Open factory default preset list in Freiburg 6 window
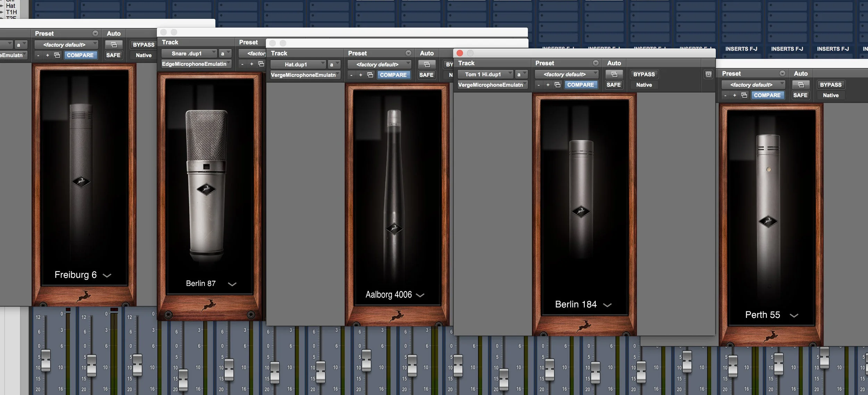The width and height of the screenshot is (868, 395). [66, 44]
